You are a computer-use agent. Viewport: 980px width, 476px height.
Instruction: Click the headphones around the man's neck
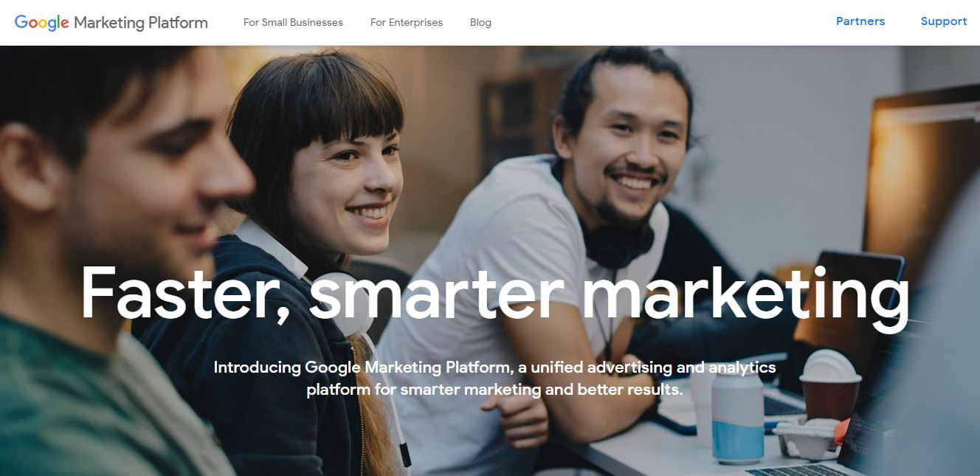pos(616,236)
